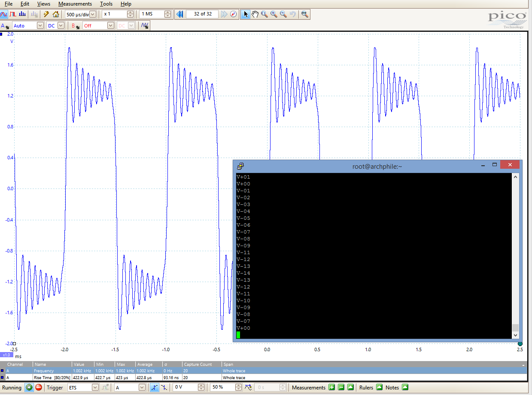Click the terminal's vertical scrollbar thumb
The image size is (532, 395).
516,328
